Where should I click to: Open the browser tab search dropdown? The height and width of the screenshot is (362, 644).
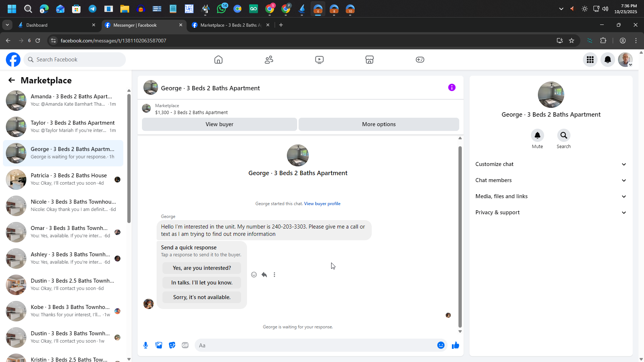pyautogui.click(x=7, y=25)
